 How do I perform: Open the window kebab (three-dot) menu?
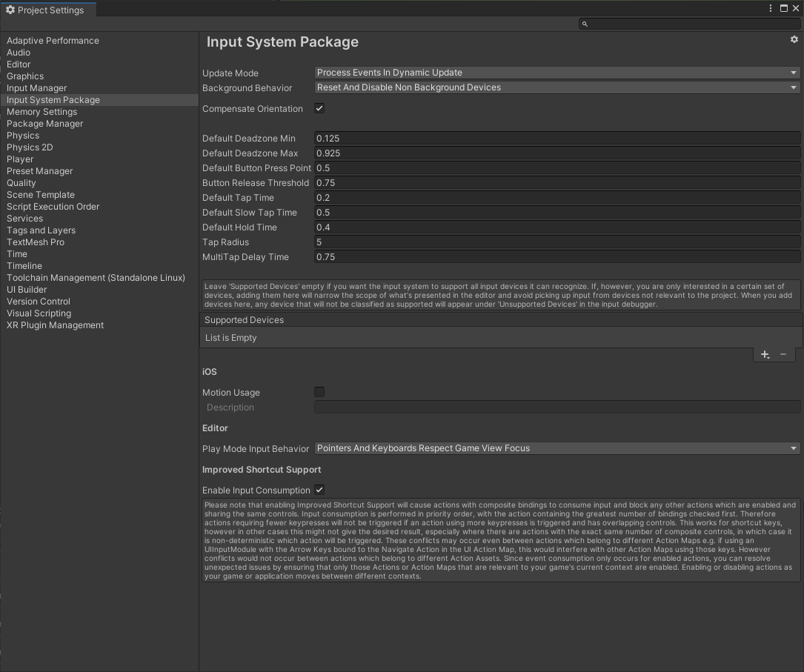(x=770, y=8)
